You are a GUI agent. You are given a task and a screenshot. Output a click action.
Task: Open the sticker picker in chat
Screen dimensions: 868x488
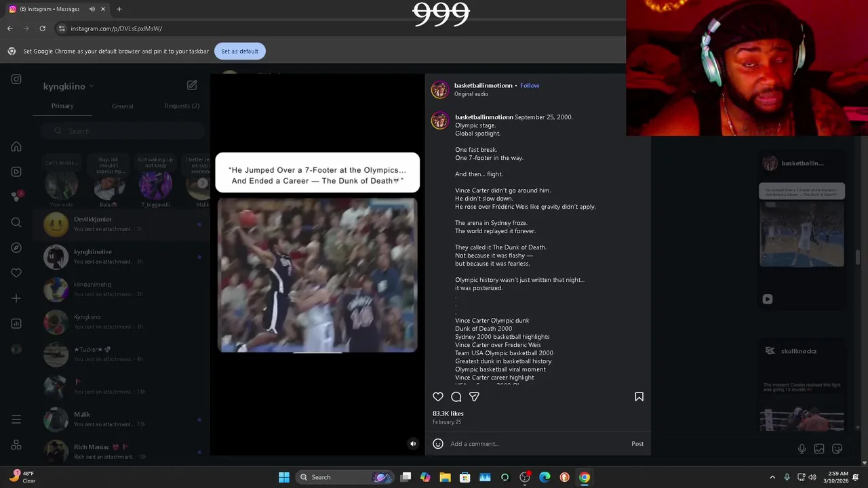click(837, 449)
